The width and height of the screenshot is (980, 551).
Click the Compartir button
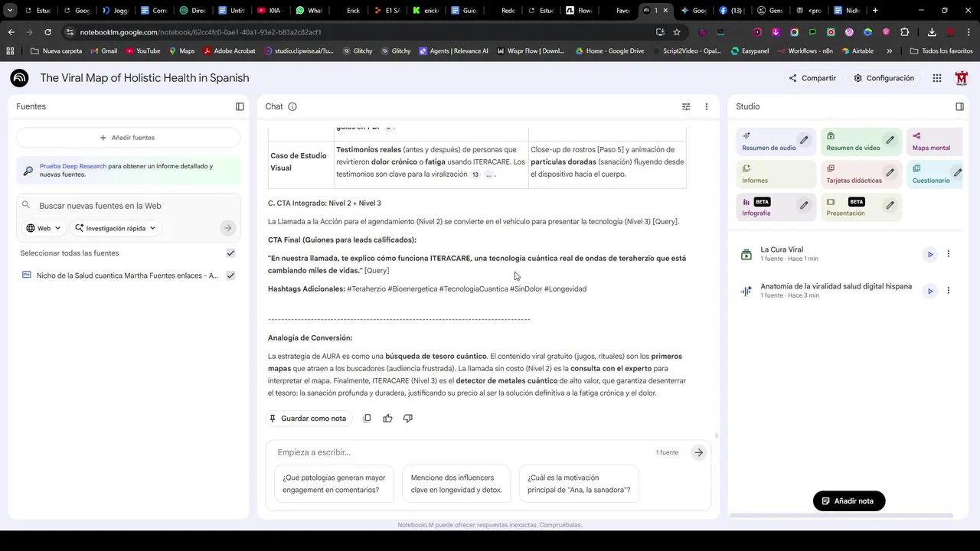[x=812, y=78]
